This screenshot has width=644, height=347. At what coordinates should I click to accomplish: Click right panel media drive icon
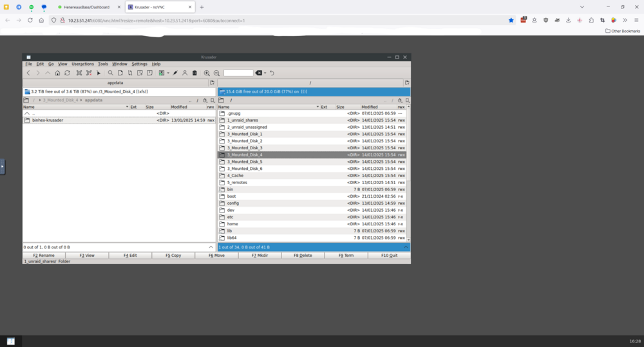[222, 91]
